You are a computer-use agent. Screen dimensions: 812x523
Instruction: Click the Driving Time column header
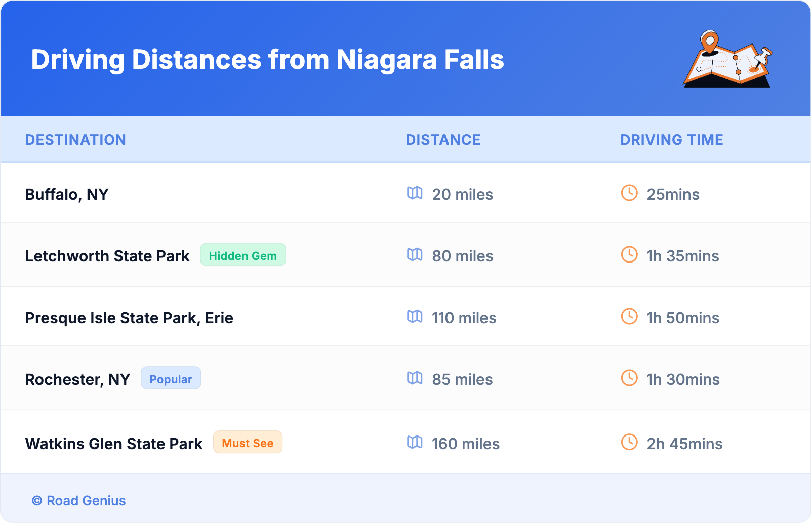click(671, 140)
